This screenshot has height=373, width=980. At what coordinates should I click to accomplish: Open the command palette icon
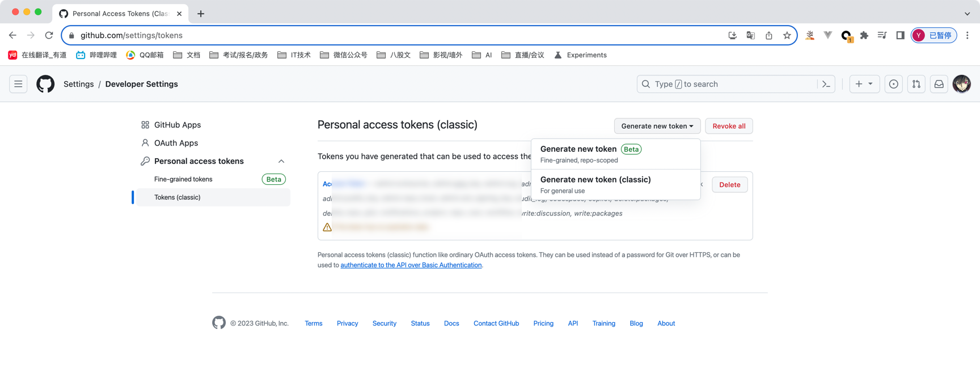pos(826,84)
